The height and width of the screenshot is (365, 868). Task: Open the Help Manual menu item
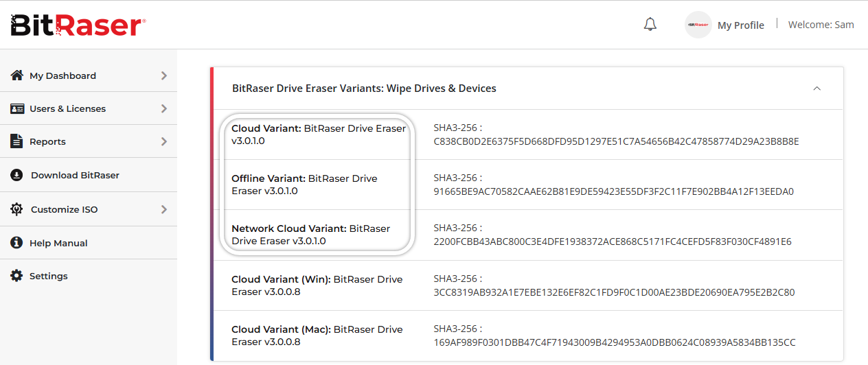point(58,243)
